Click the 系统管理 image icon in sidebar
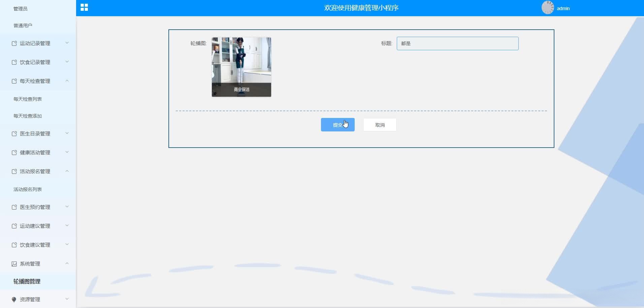Viewport: 644px width, 308px height. [14, 264]
